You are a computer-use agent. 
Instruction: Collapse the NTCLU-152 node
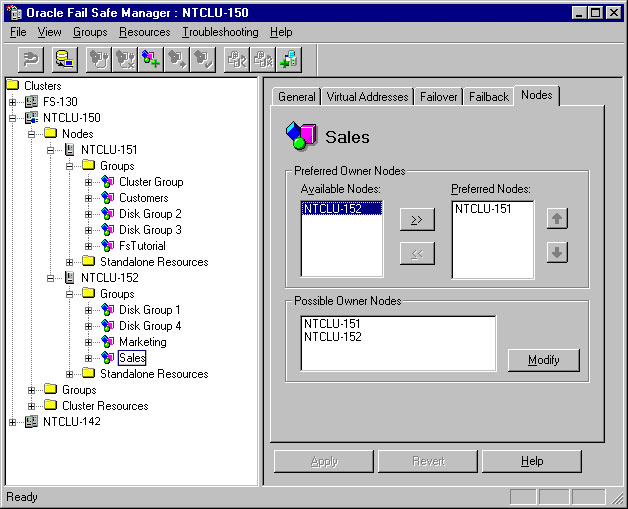click(x=50, y=278)
